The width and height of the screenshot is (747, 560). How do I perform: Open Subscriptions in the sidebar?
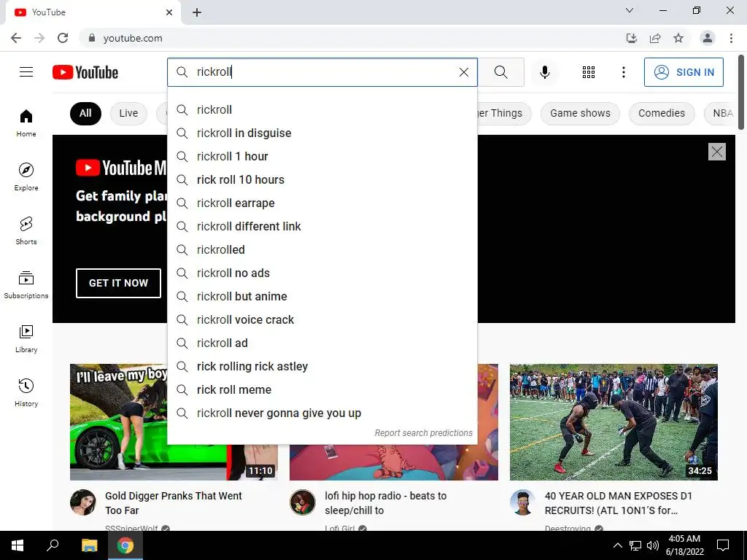point(26,284)
